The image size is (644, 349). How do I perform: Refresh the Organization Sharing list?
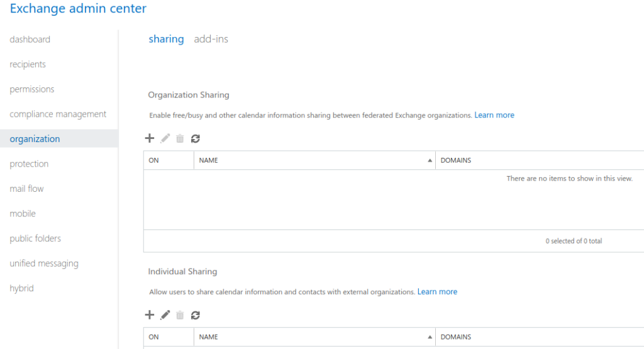click(x=196, y=138)
